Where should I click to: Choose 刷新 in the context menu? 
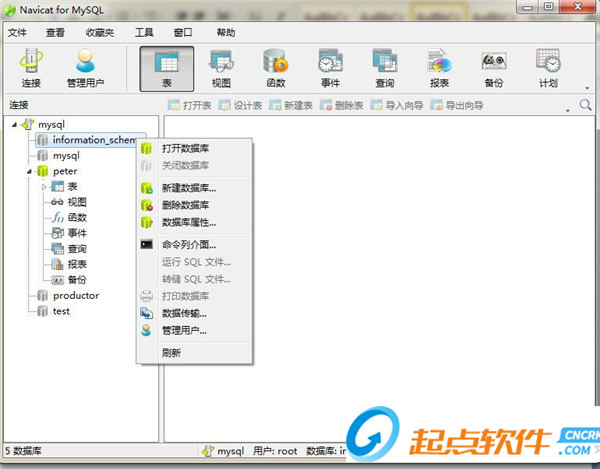coord(194,353)
